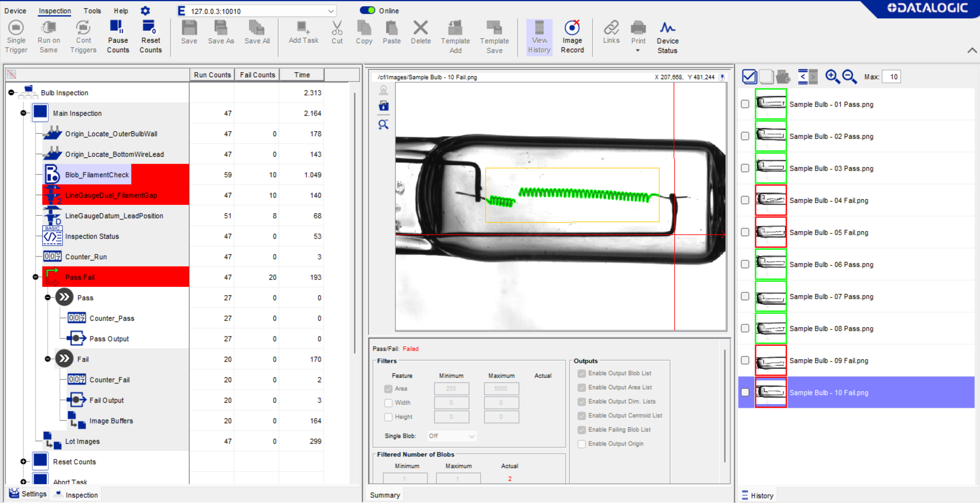
Task: Click the Links icon
Action: click(611, 33)
